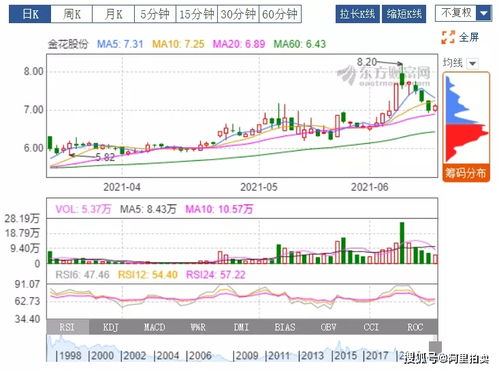Viewport: 499px width, 370px height.
Task: Open the 5分钟 chart tab
Action: pos(155,14)
